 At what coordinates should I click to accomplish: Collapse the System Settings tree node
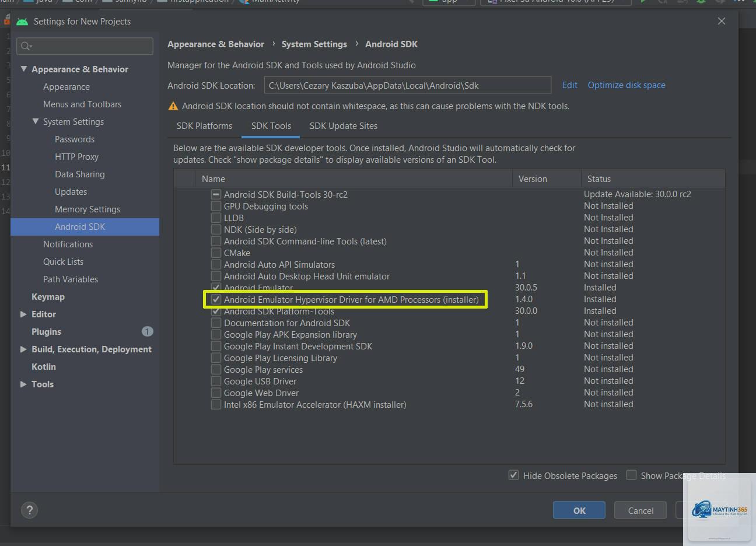click(x=36, y=121)
